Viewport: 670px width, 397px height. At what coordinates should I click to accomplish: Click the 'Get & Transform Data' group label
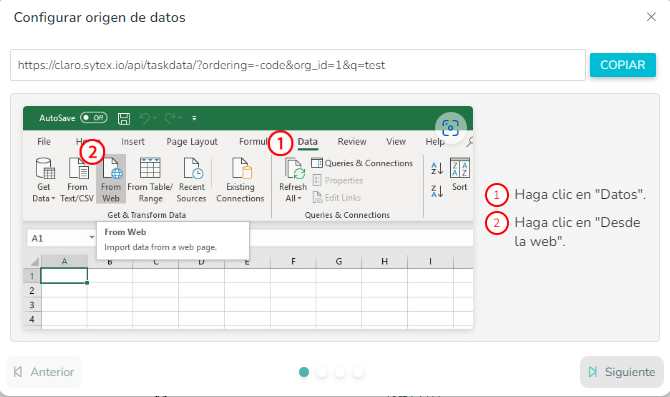coord(147,215)
